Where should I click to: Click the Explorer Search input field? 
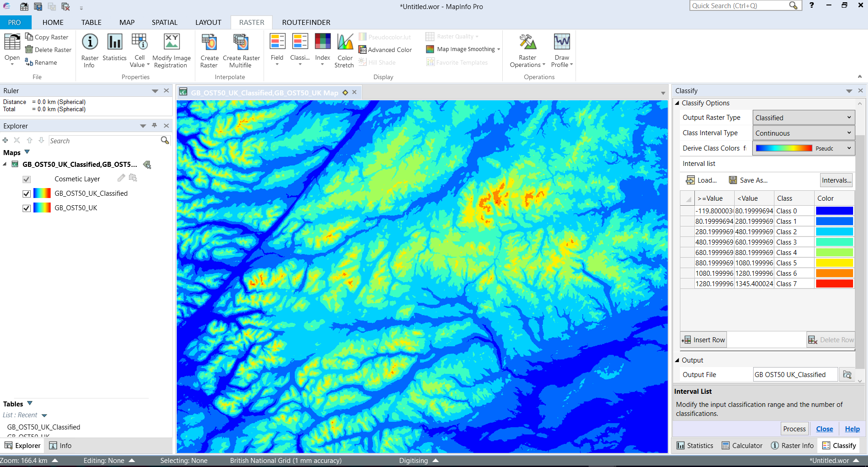pyautogui.click(x=104, y=141)
